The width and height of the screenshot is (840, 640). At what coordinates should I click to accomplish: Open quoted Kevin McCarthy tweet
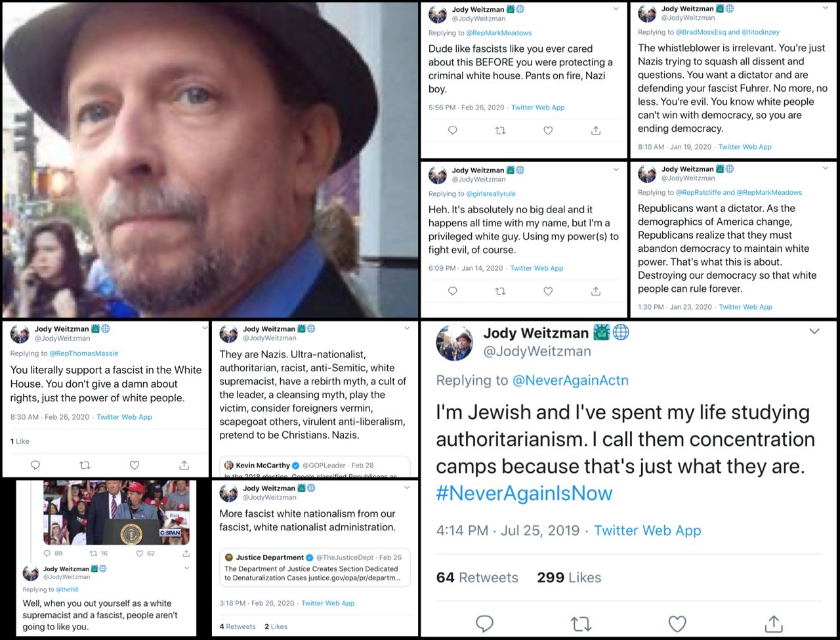315,467
